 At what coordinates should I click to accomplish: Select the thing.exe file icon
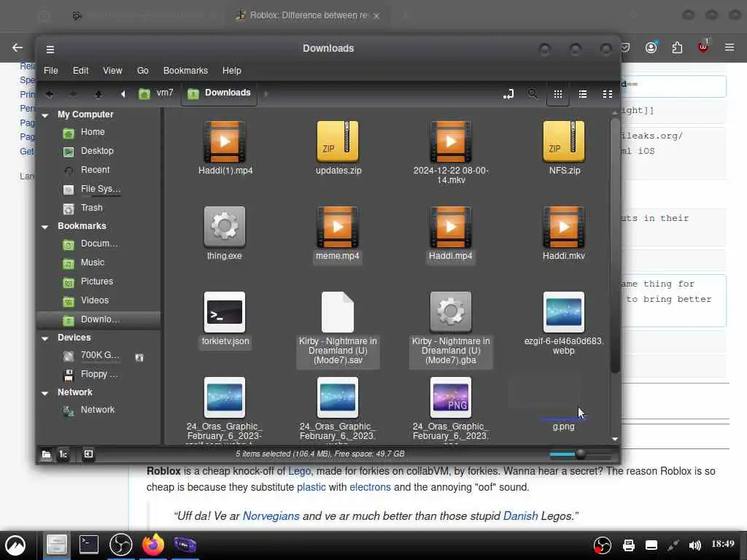[225, 227]
